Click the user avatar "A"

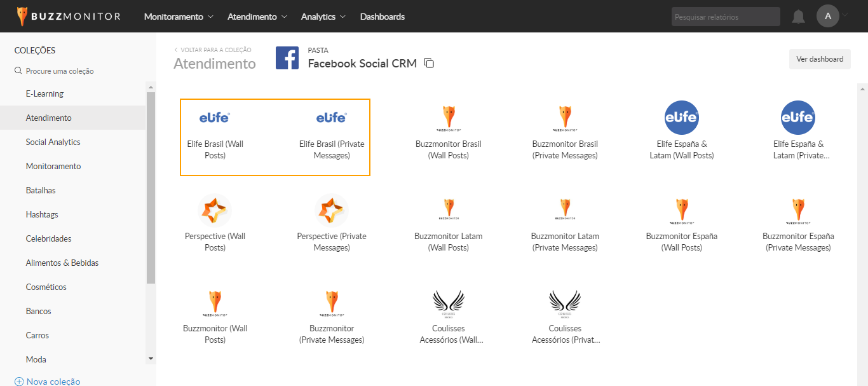coord(827,17)
